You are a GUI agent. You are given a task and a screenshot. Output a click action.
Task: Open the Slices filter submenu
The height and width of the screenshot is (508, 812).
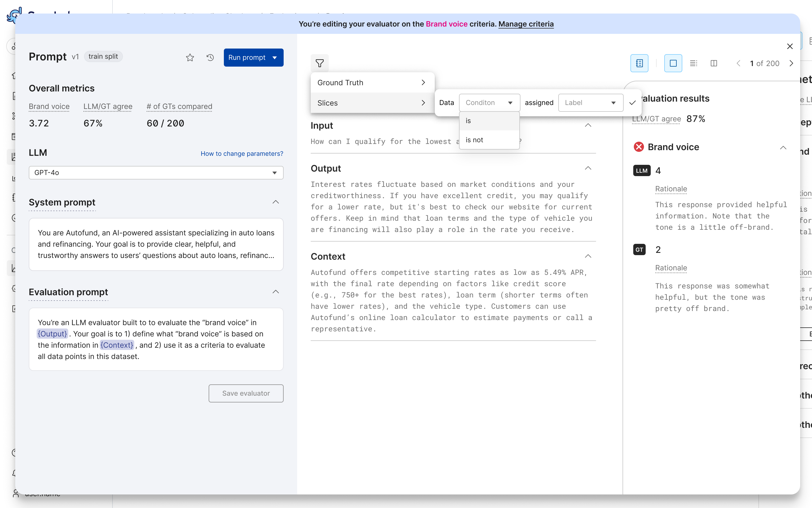click(372, 103)
